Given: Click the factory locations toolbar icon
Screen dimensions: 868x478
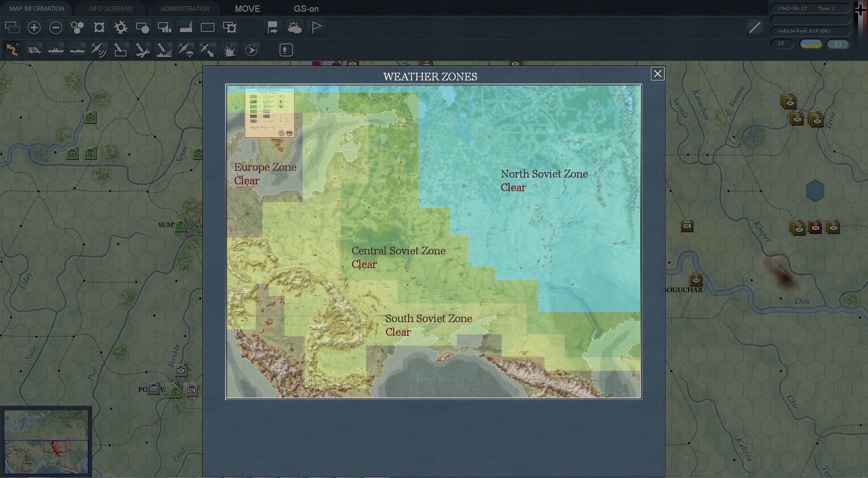Looking at the screenshot, I should point(186,27).
